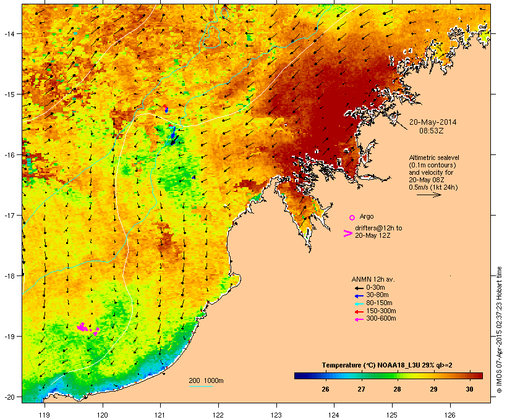Click the Temperature (°C) NOAA18_L3U colorbar title
507x420 pixels.
387,366
